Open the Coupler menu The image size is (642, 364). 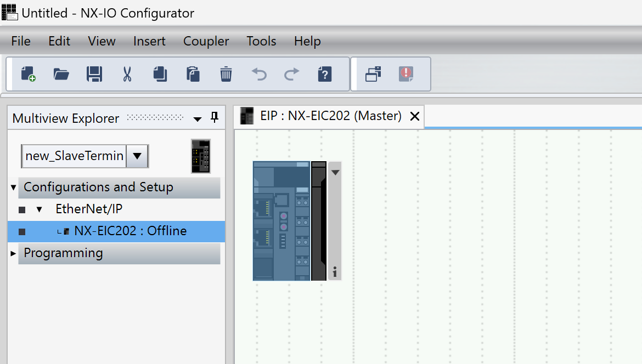[206, 41]
